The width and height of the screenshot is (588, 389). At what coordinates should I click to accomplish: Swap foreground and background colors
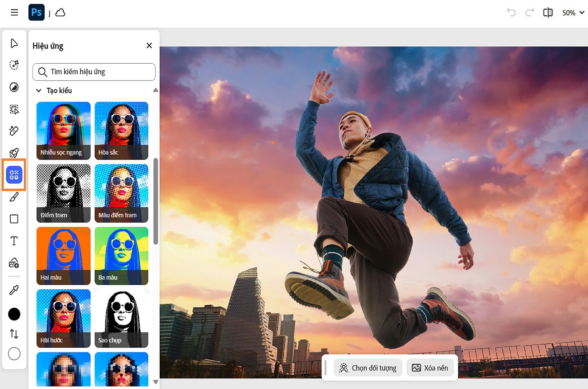tap(14, 334)
